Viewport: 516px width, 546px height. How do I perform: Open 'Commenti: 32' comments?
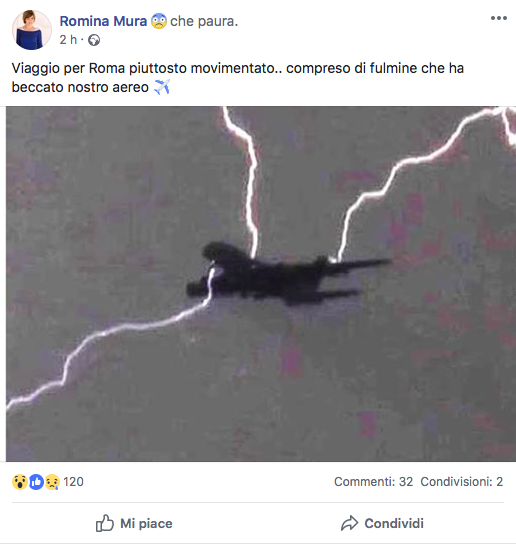[373, 482]
